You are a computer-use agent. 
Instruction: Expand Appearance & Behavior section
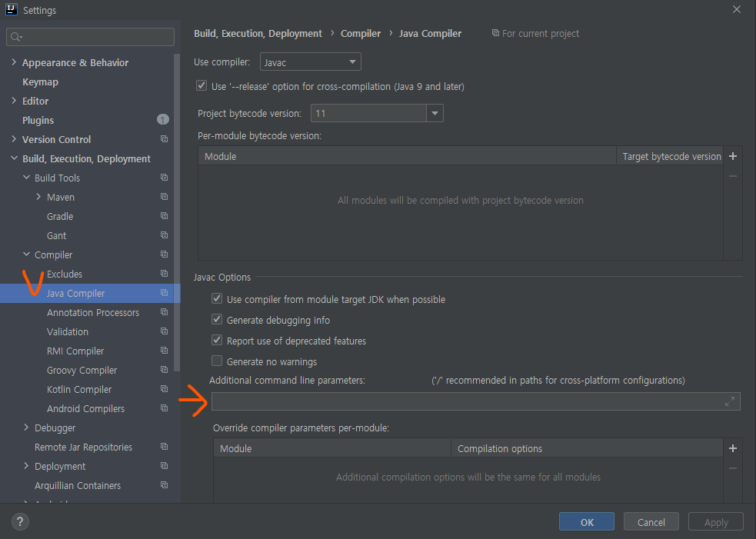tap(14, 62)
